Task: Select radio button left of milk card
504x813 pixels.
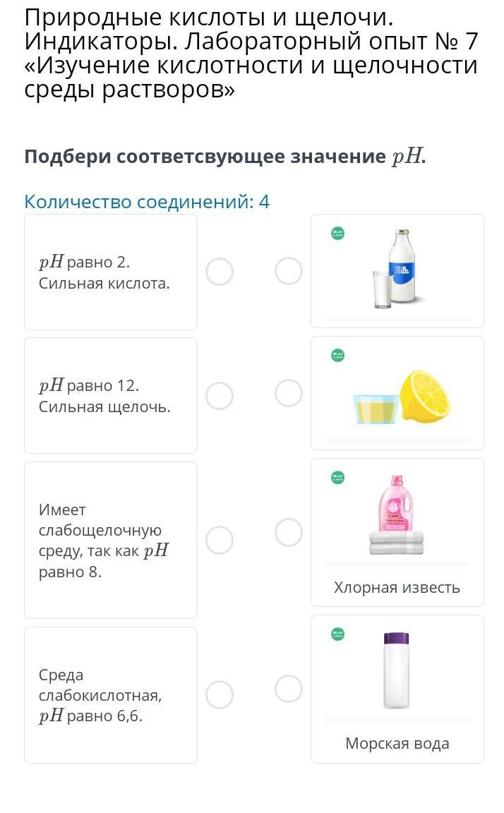Action: tap(289, 271)
